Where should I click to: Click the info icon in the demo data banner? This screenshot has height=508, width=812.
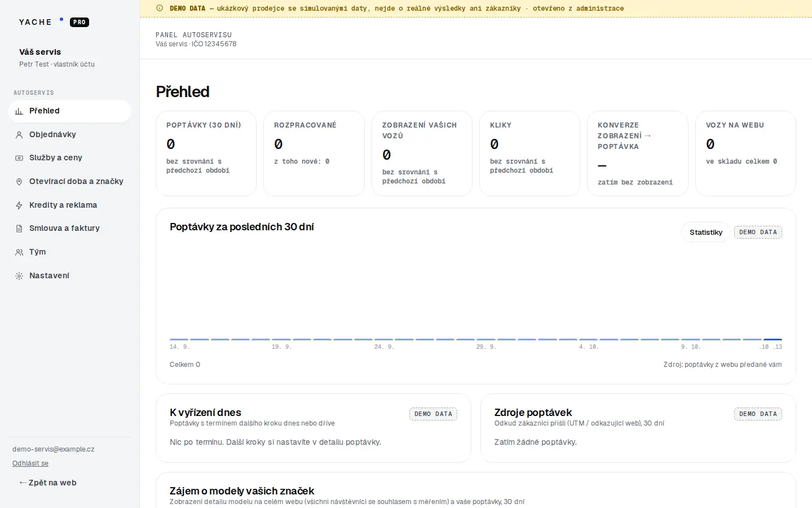coord(160,8)
